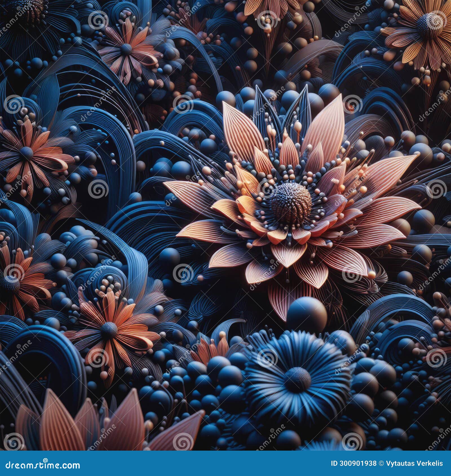Open the author link Vytautas Verkelis
This screenshot has width=451, height=476.
point(414,463)
